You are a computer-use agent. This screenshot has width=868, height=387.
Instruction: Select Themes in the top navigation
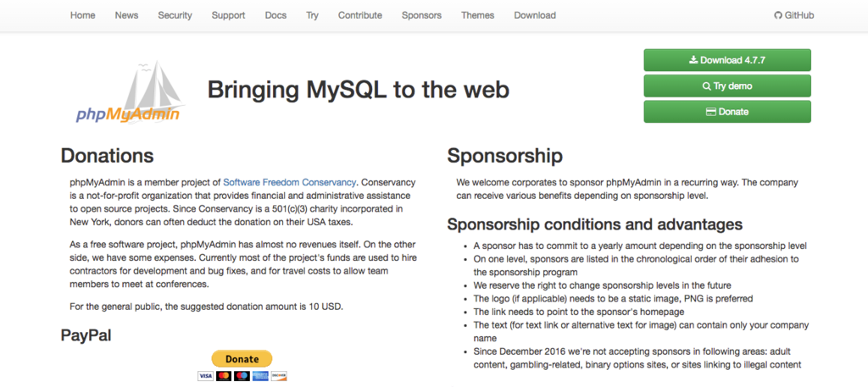[478, 15]
